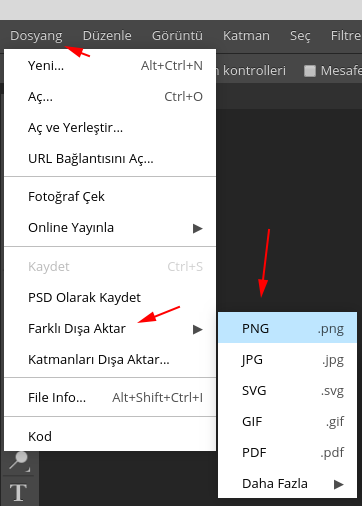
Task: Choose Yeni... from the file menu
Action: coord(110,66)
